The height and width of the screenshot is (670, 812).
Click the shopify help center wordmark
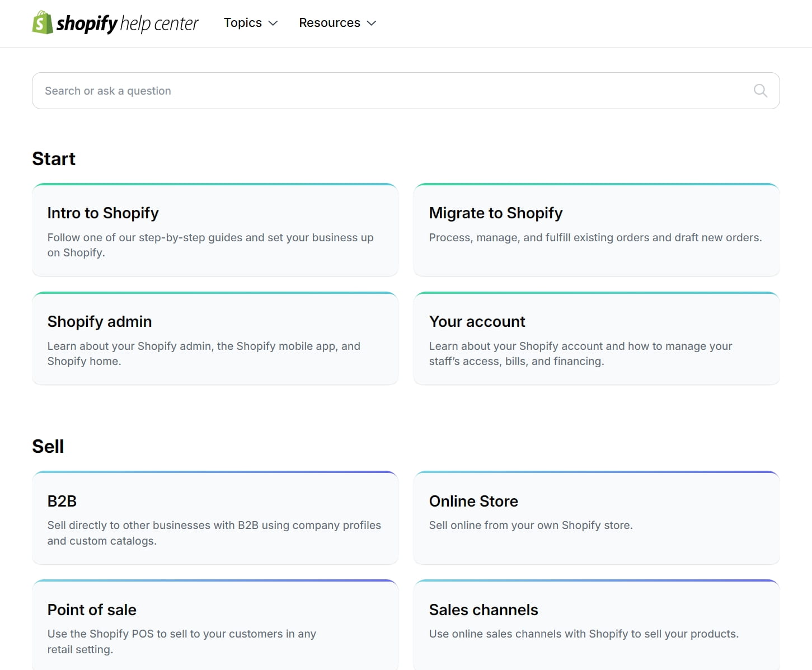click(x=127, y=23)
